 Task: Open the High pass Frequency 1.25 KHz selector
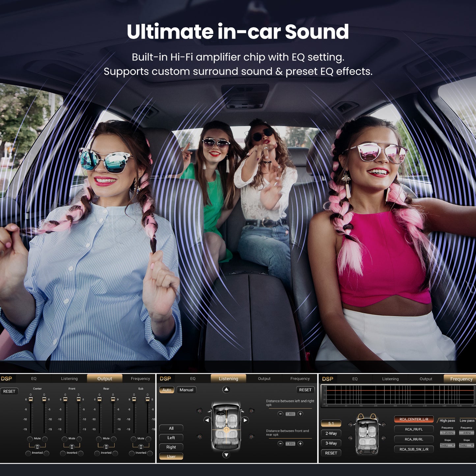(x=447, y=433)
